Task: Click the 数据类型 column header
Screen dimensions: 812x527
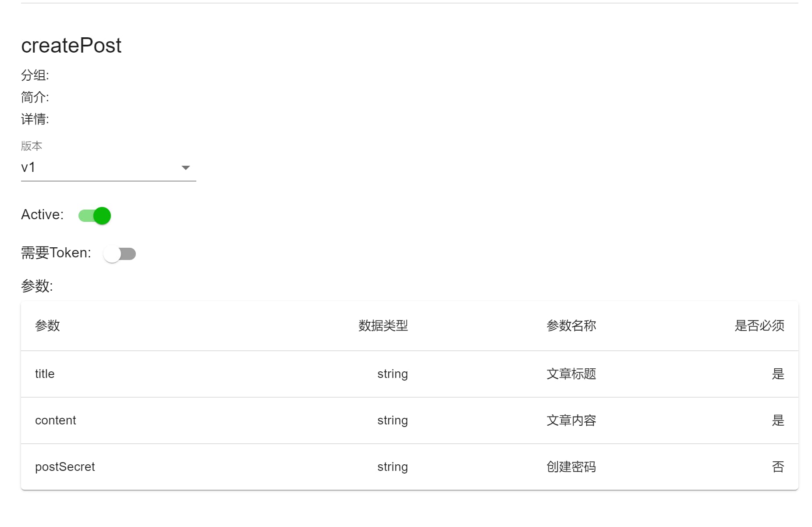Action: click(383, 326)
